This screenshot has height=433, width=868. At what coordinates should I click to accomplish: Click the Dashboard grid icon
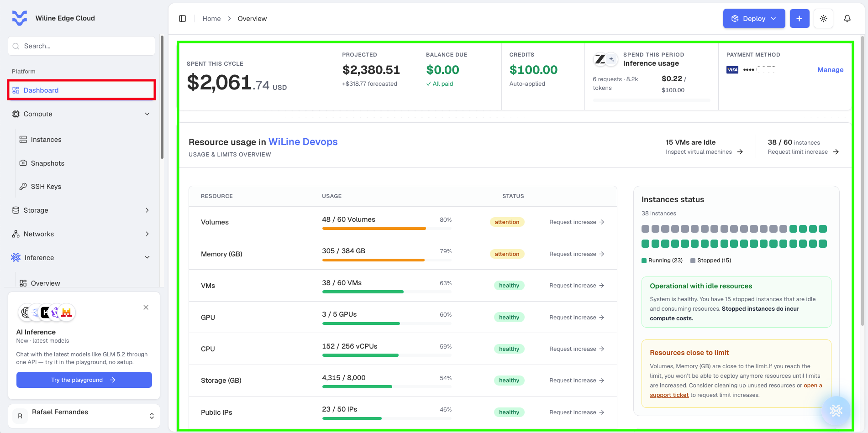16,90
